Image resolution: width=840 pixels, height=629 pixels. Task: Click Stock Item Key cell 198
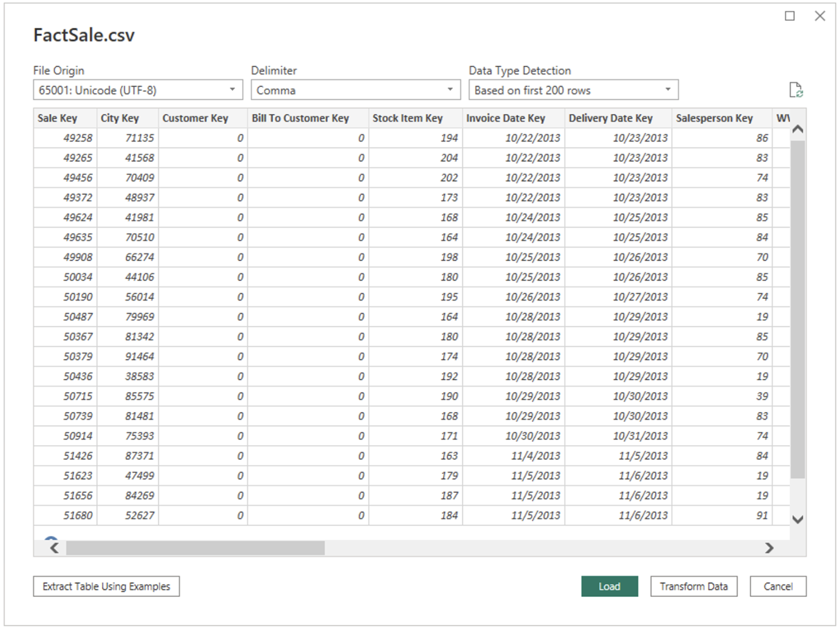416,257
